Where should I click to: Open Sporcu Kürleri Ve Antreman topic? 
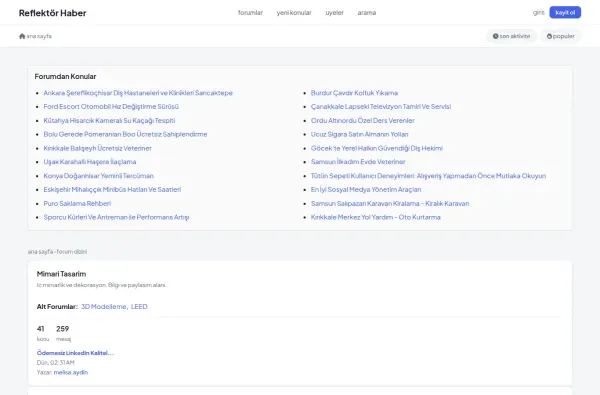click(116, 217)
